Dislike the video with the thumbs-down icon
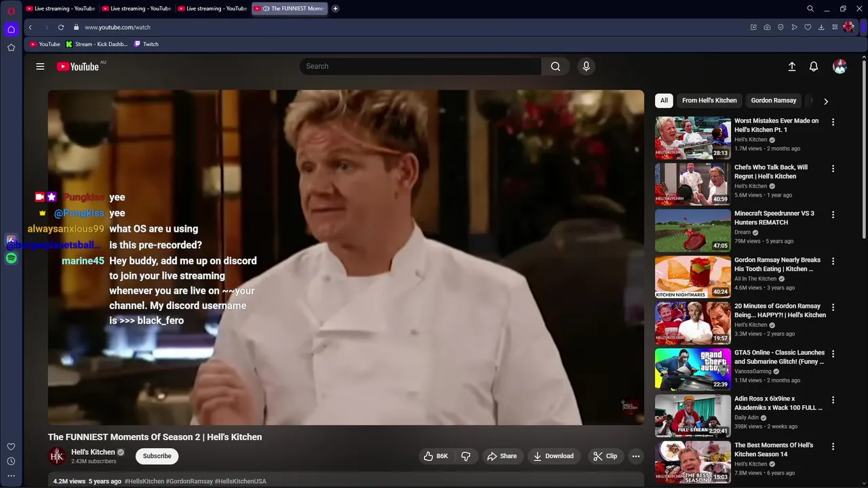The image size is (868, 488). click(466, 456)
